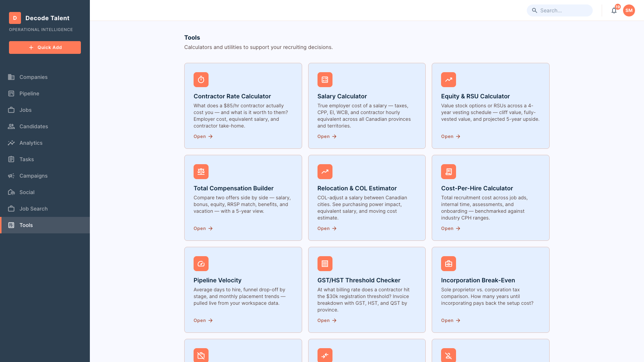Click the Analytics chart icon
This screenshot has width=644, height=362.
(11, 143)
